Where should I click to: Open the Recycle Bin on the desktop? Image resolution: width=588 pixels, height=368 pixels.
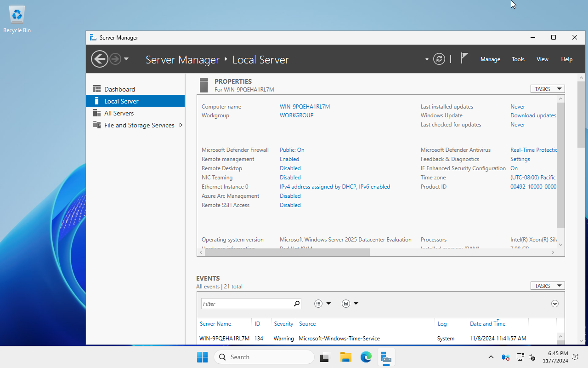click(17, 20)
